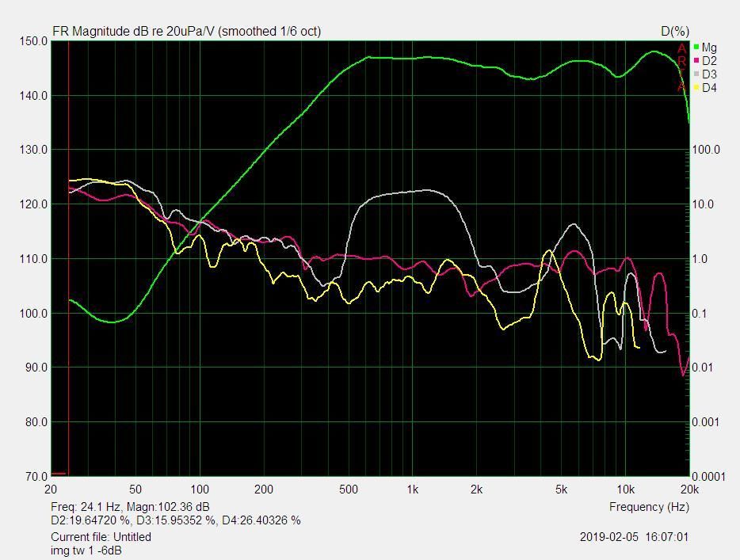Click the '80.0' left axis value
Viewport: 740px width, 560px height.
pyautogui.click(x=36, y=422)
